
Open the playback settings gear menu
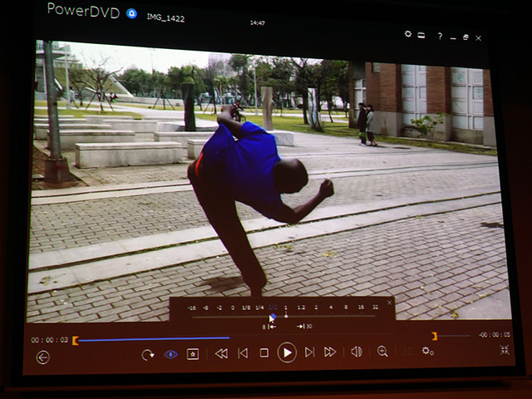pos(427,351)
